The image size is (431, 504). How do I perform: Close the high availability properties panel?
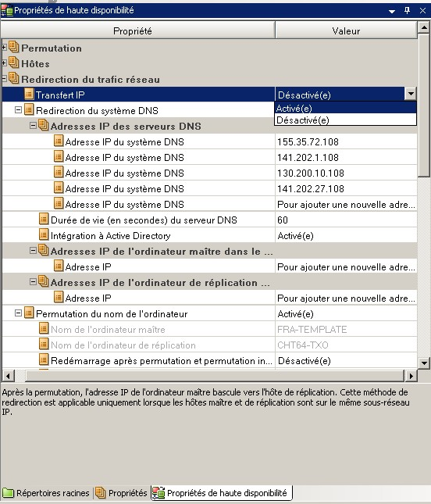[423, 11]
